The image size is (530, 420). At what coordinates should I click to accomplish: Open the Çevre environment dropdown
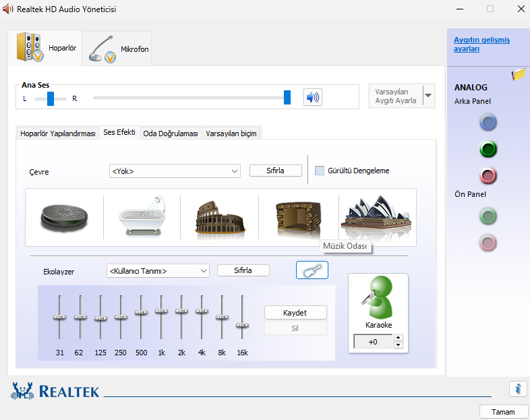pyautogui.click(x=175, y=171)
